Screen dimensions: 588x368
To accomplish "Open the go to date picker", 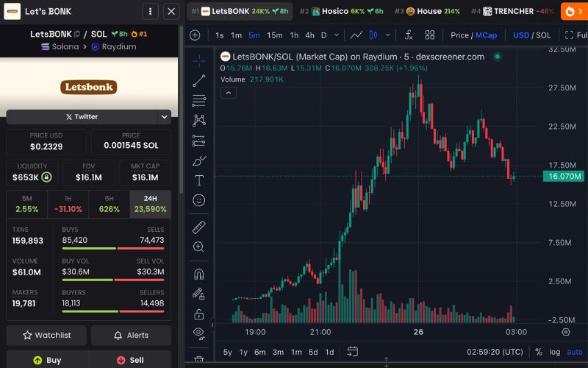I will pos(353,352).
